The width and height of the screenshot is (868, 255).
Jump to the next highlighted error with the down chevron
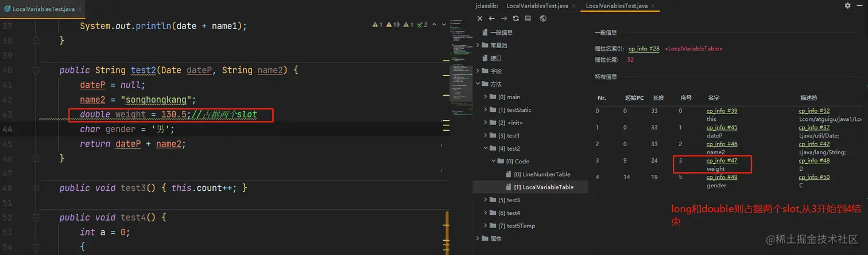pyautogui.click(x=444, y=25)
